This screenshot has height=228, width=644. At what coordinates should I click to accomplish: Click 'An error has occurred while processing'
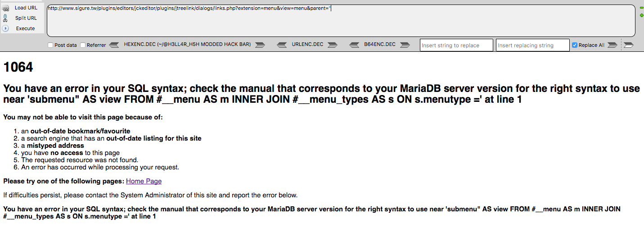pyautogui.click(x=100, y=167)
